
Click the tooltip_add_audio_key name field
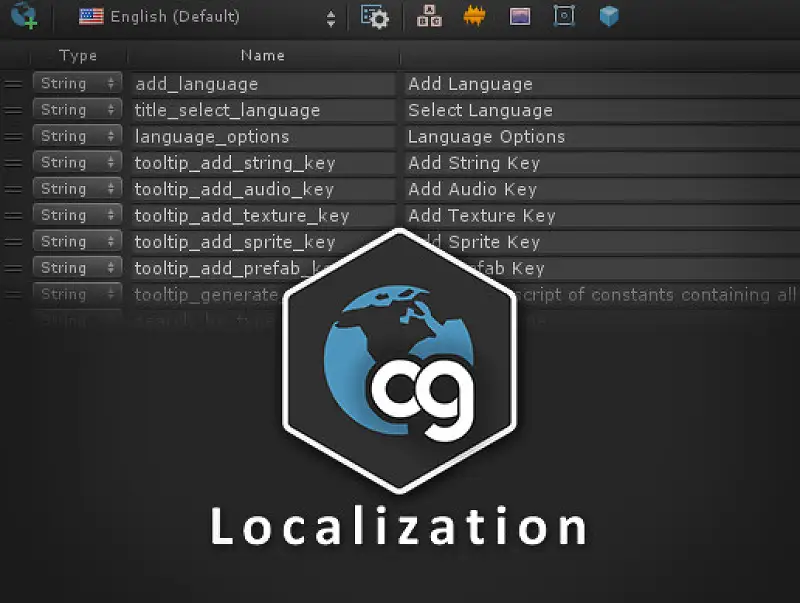click(263, 189)
